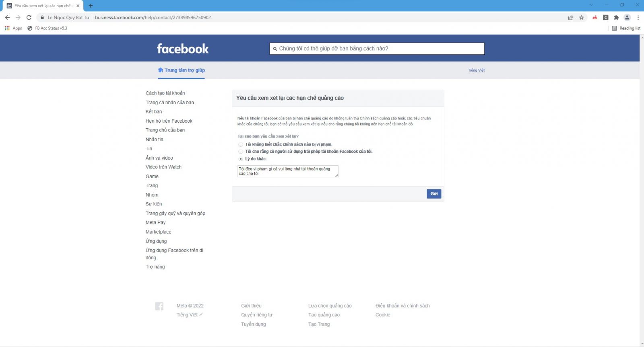Open 'Nhắn tin' help topic
The image size is (644, 347).
[x=155, y=140]
